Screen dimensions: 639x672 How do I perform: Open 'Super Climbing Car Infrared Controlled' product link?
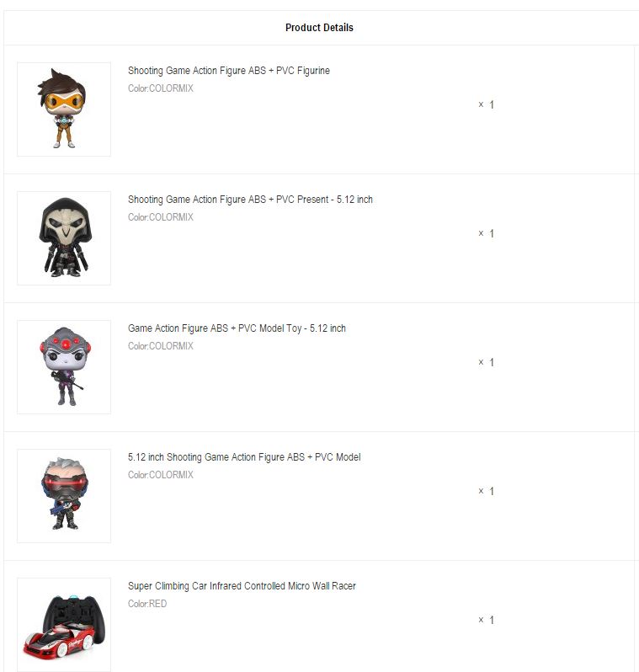[242, 586]
